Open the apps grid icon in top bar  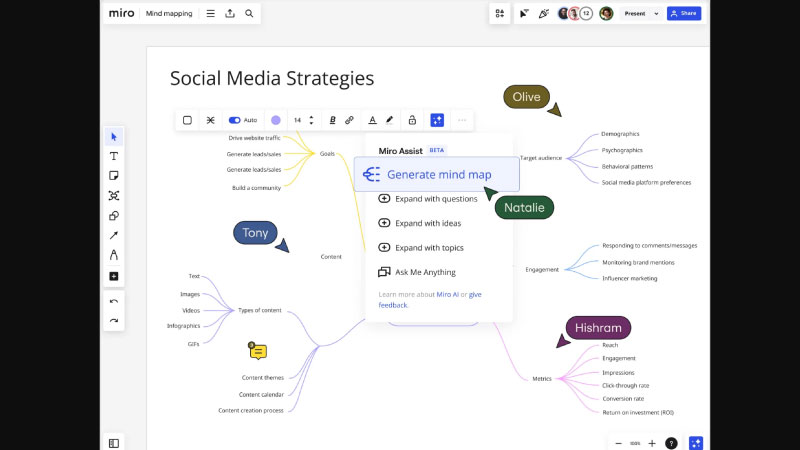tap(499, 14)
